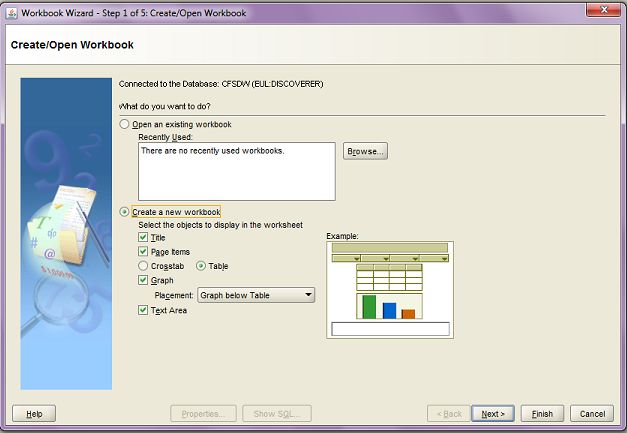
Task: Click the wizard side banner illustration
Action: click(x=66, y=234)
